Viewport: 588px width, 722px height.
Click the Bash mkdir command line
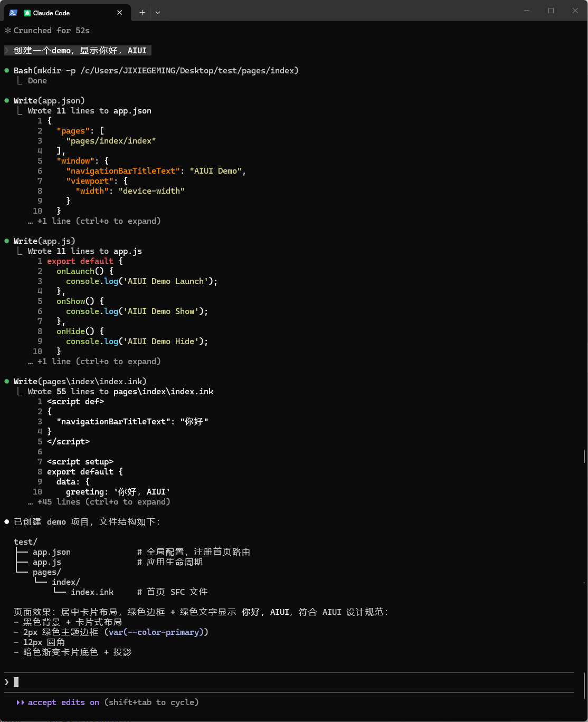[156, 71]
